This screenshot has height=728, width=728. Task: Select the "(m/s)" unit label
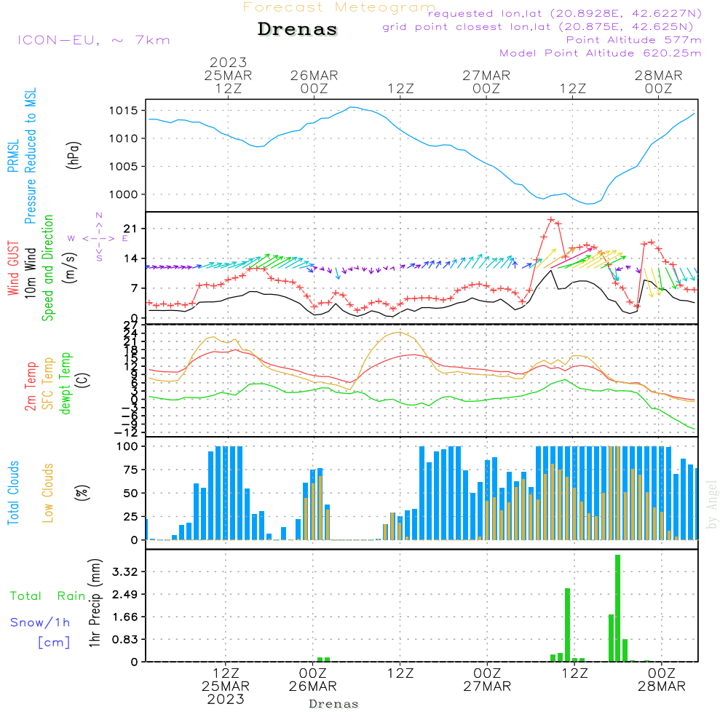coord(70,268)
